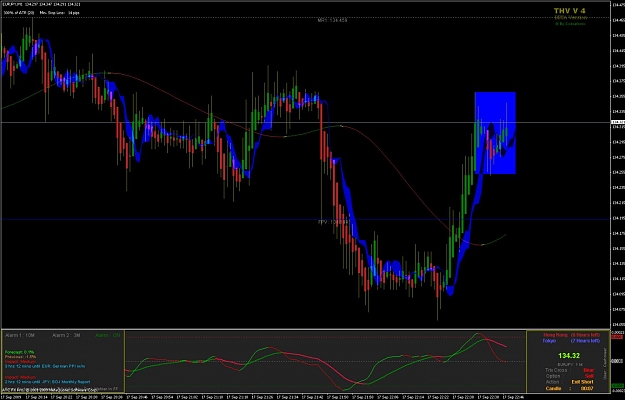Click the blue highlighted rectangle on the chart
This screenshot has height=400, width=625.
pos(495,133)
